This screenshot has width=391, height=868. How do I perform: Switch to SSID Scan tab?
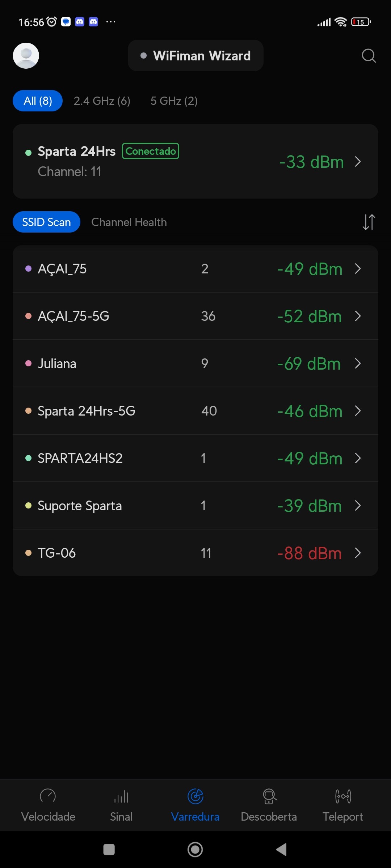(x=46, y=222)
